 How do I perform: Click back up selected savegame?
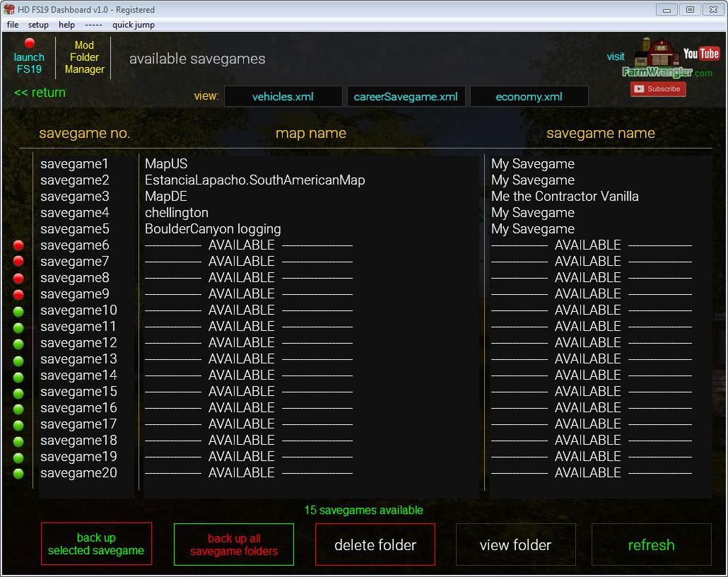click(x=96, y=544)
